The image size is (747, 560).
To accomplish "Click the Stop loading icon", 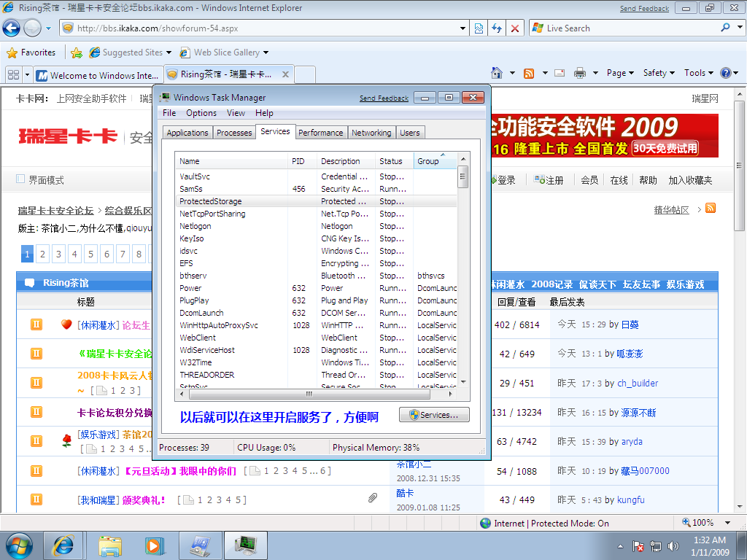I will [515, 28].
